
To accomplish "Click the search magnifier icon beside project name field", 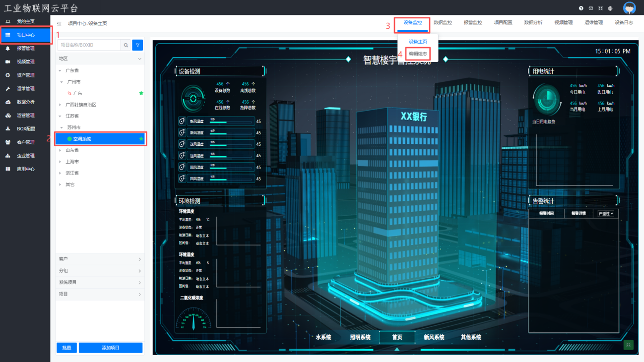I will pos(126,45).
